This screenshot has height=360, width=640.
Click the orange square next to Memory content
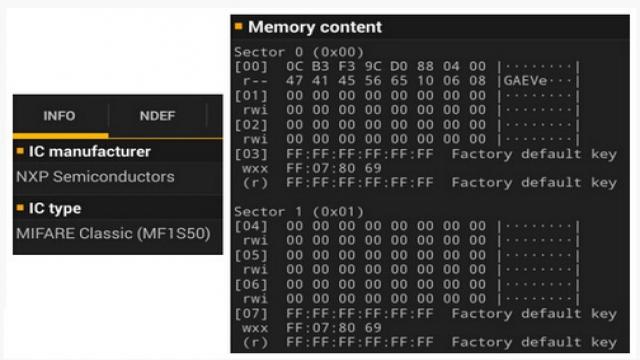tap(239, 27)
